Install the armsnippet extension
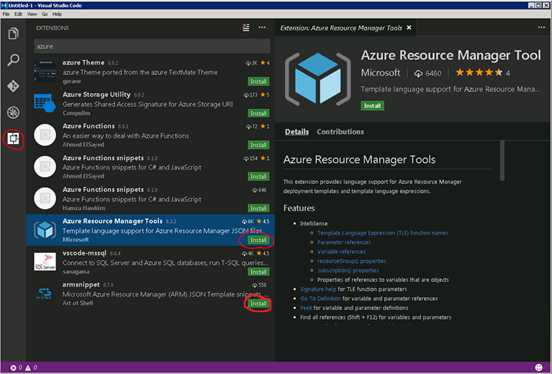 [x=258, y=304]
